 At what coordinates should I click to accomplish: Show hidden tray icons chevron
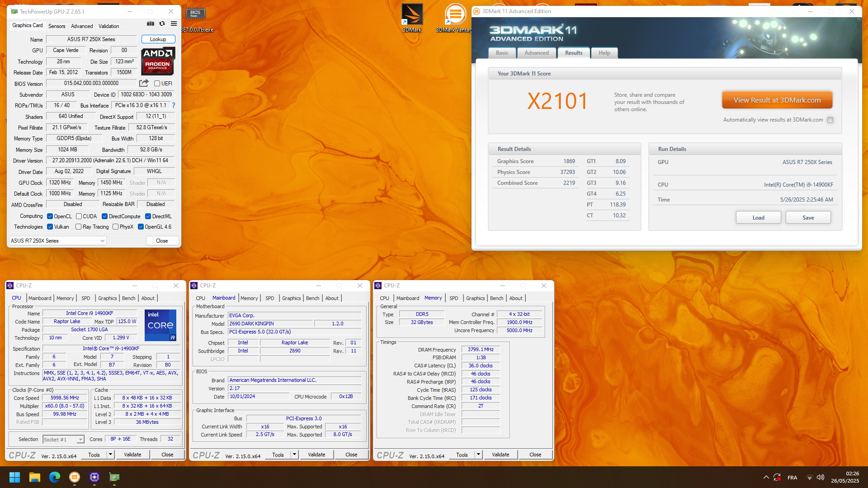tap(766, 478)
